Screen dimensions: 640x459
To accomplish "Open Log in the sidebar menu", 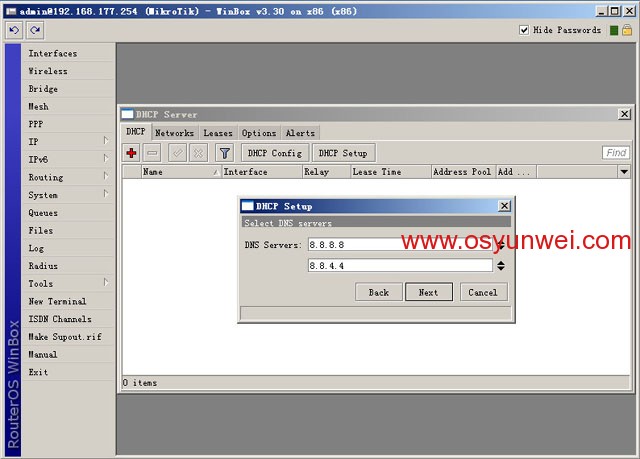I will (68, 248).
